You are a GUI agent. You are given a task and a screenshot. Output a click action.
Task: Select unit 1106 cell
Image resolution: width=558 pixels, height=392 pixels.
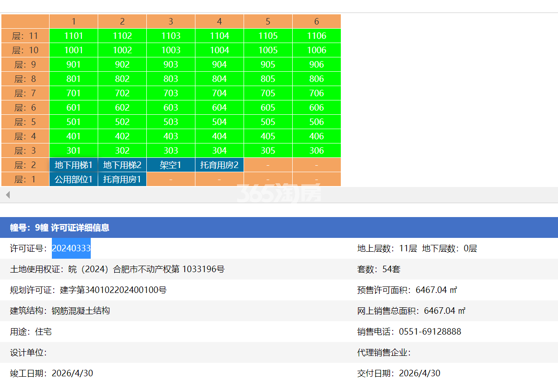point(317,36)
